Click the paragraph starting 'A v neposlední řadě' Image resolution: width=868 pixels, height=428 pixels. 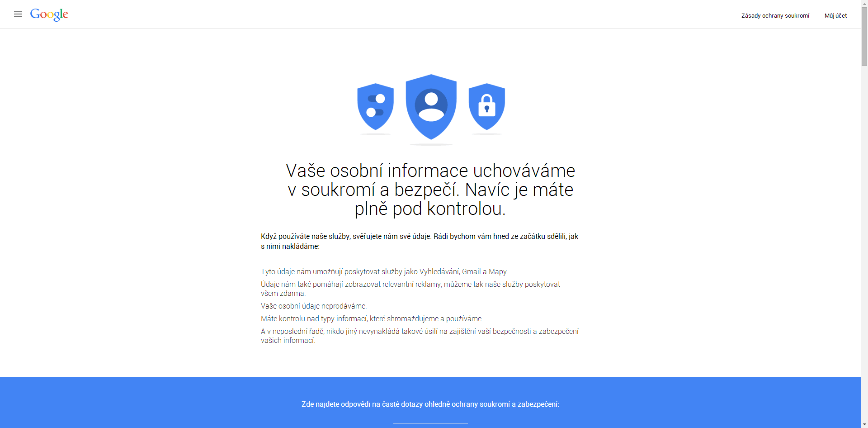(x=420, y=336)
